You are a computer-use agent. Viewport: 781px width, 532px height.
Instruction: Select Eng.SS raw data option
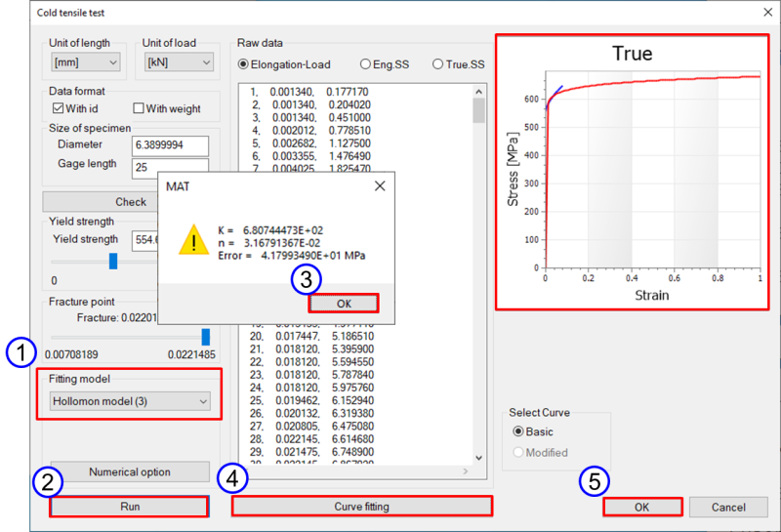point(365,63)
